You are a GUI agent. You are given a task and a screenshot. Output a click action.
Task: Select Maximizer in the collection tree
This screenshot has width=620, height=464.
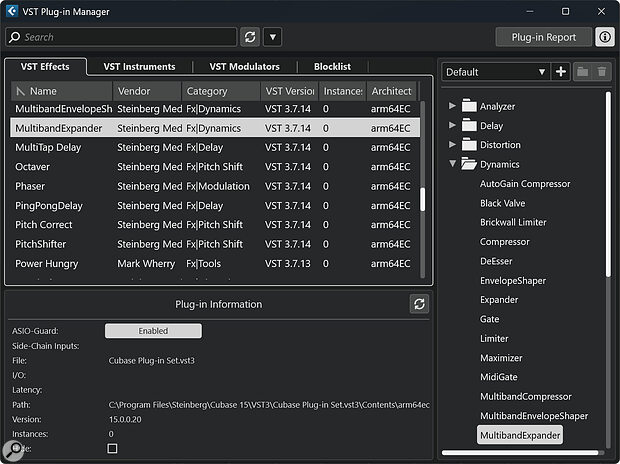pyautogui.click(x=501, y=358)
